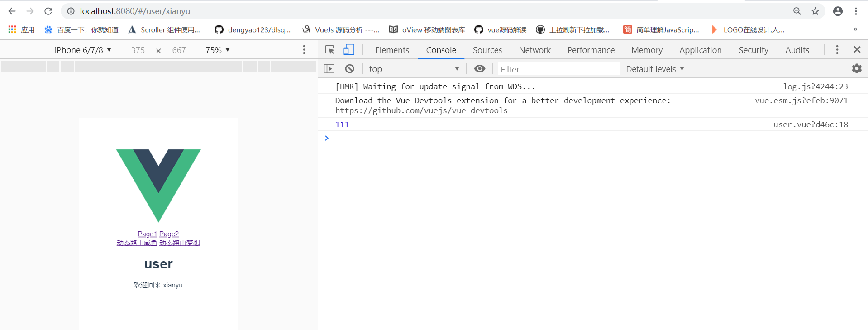The image size is (868, 330).
Task: Open console settings gear
Action: pos(856,69)
